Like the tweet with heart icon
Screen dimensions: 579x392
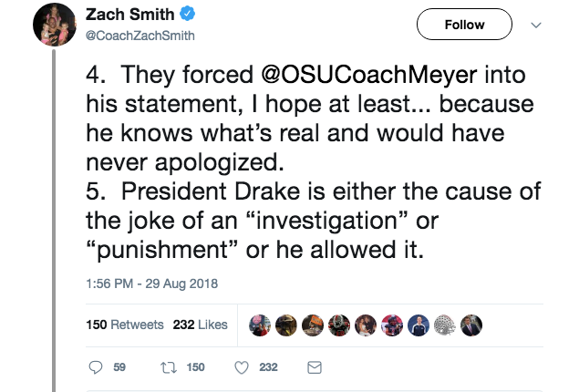pos(242,367)
